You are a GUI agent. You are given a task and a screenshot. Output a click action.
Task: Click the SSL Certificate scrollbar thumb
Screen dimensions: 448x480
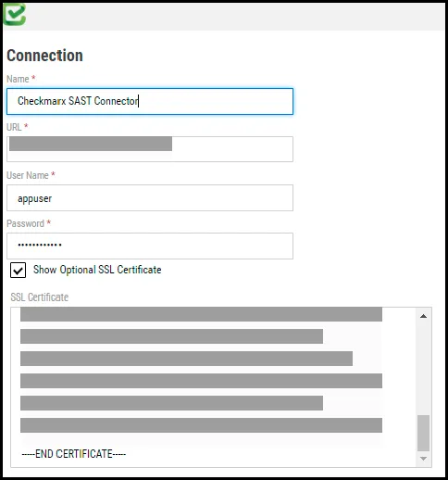(x=424, y=433)
